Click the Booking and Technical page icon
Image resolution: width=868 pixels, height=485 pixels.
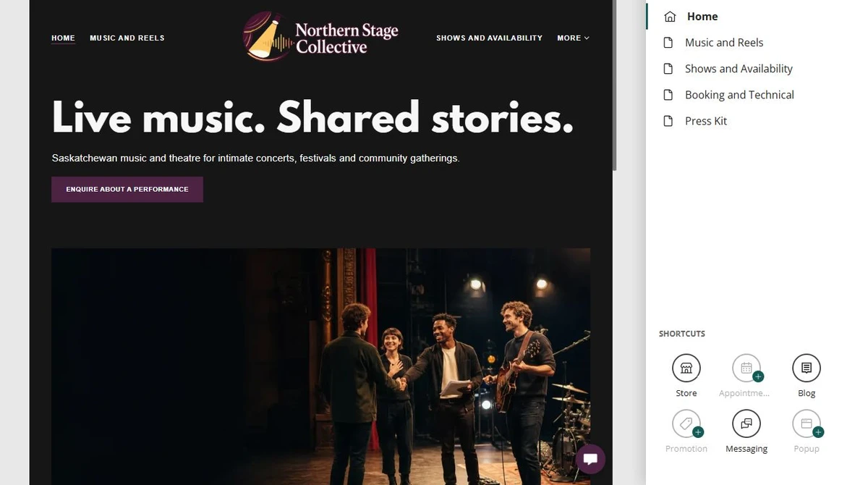click(669, 95)
